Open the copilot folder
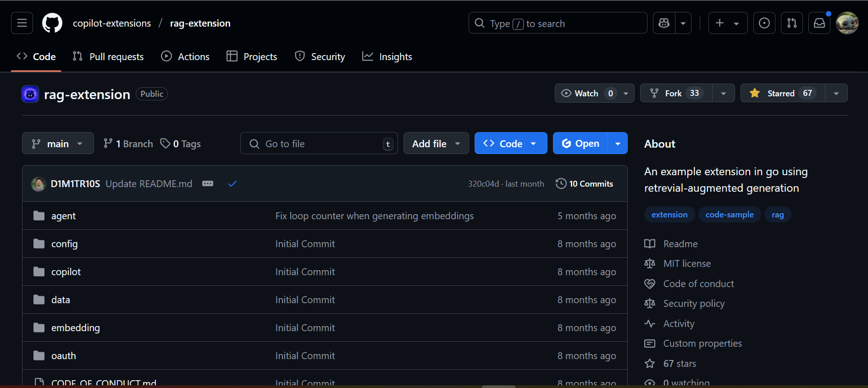 66,272
